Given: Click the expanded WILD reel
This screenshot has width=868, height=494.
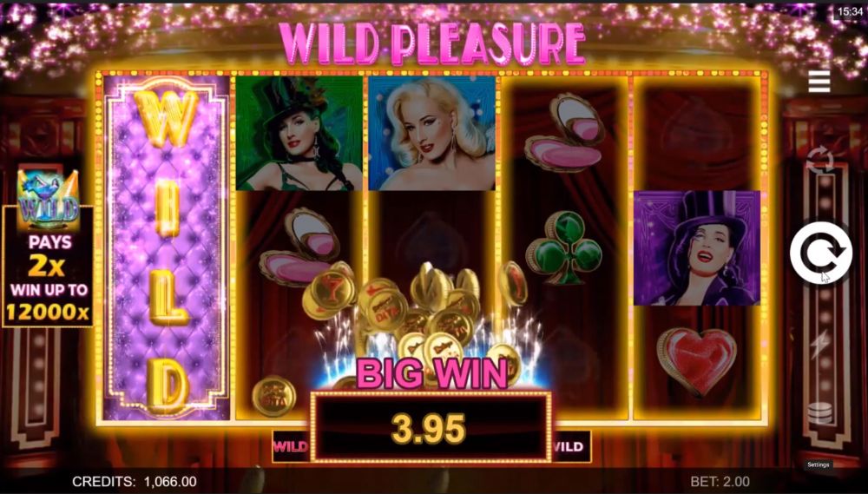Looking at the screenshot, I should click(166, 247).
